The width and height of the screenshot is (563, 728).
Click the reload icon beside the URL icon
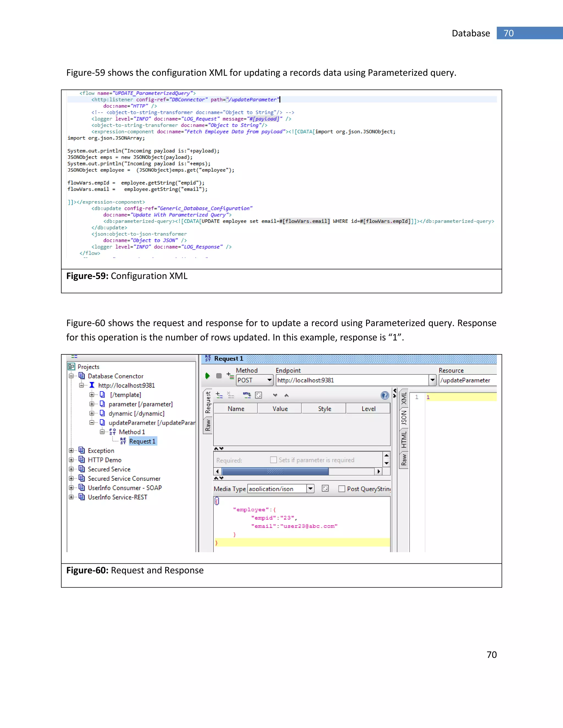coord(258,395)
